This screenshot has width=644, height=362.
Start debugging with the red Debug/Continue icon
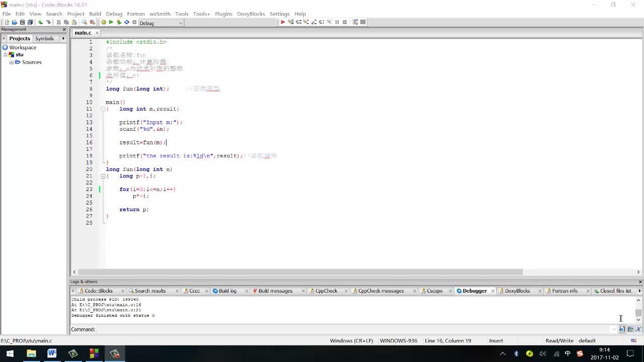click(283, 22)
